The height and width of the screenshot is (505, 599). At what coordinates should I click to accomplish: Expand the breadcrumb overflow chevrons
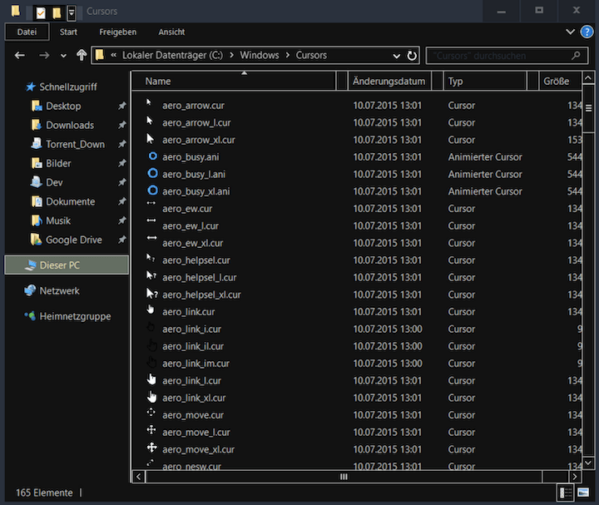113,55
